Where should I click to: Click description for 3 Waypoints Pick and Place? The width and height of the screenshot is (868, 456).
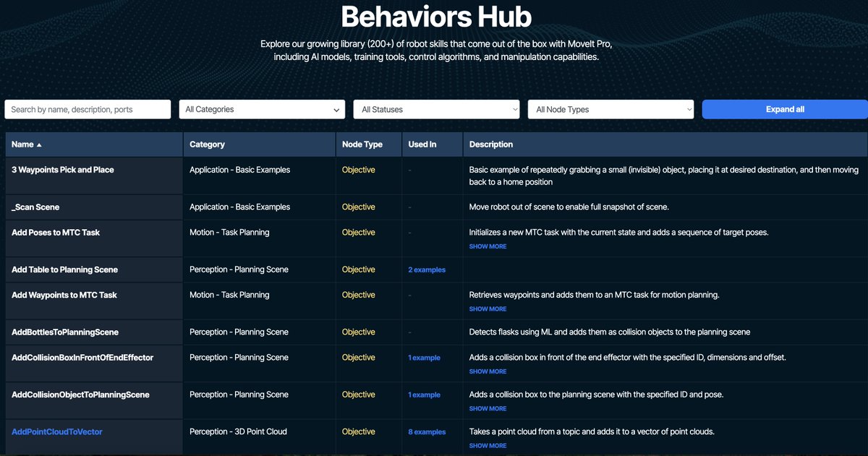coord(664,176)
